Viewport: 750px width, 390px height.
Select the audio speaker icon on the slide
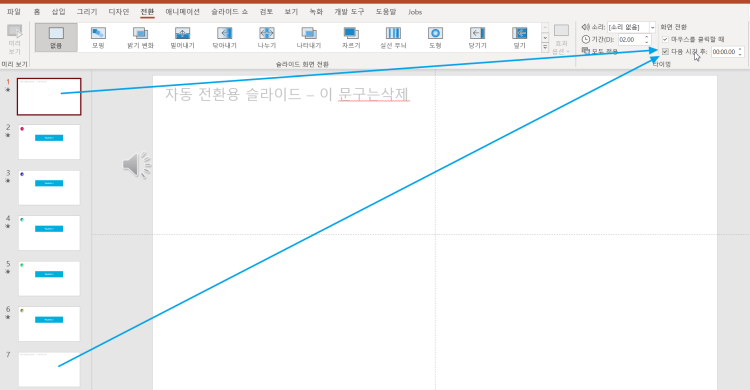tap(137, 166)
